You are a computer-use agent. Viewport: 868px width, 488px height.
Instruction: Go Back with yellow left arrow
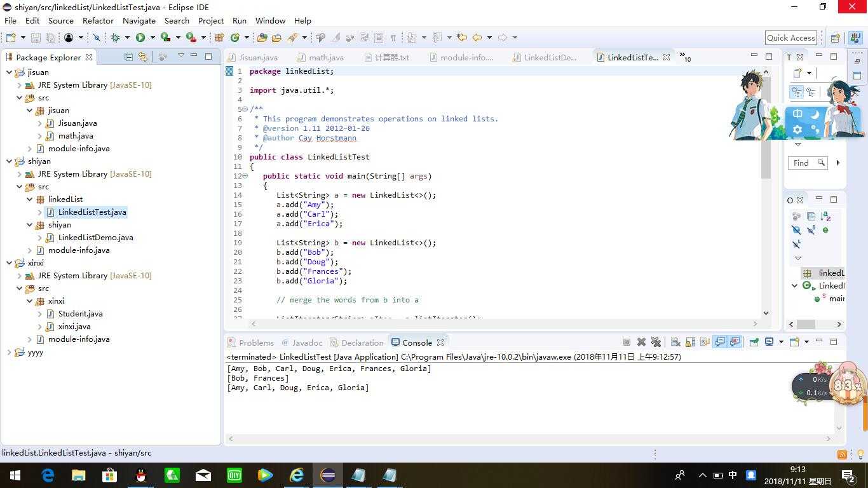click(477, 37)
